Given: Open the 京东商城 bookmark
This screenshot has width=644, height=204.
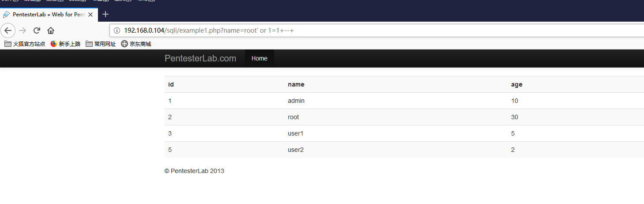Looking at the screenshot, I should click(x=136, y=44).
